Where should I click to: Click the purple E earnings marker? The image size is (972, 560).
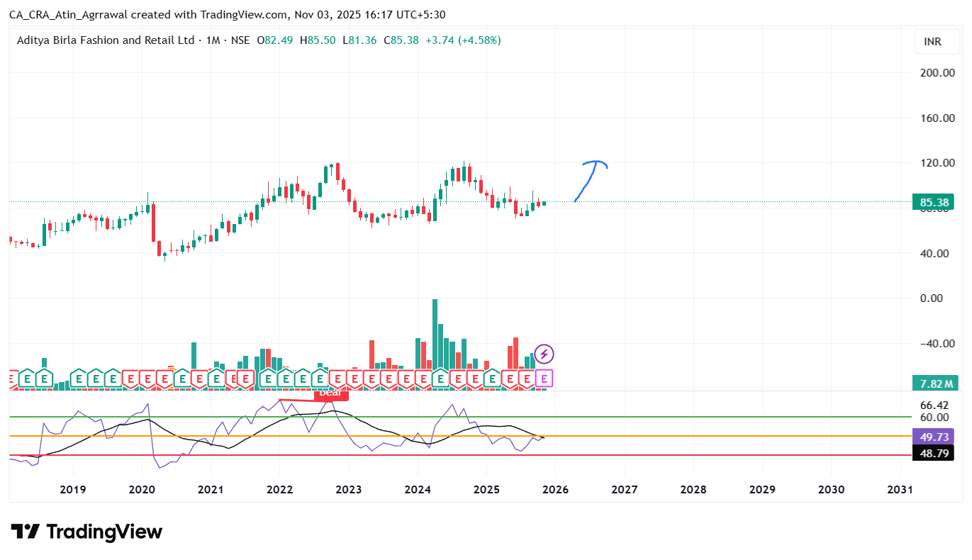[544, 379]
